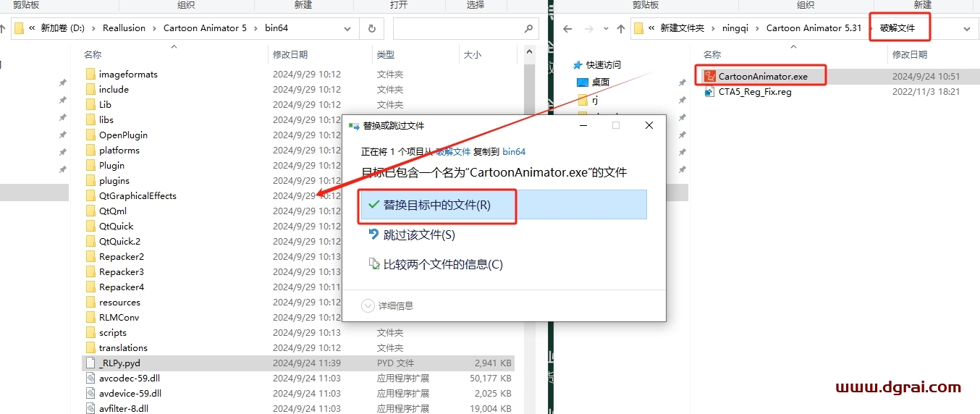
Task: Click the back arrow in the right Explorer window
Action: pyautogui.click(x=567, y=29)
